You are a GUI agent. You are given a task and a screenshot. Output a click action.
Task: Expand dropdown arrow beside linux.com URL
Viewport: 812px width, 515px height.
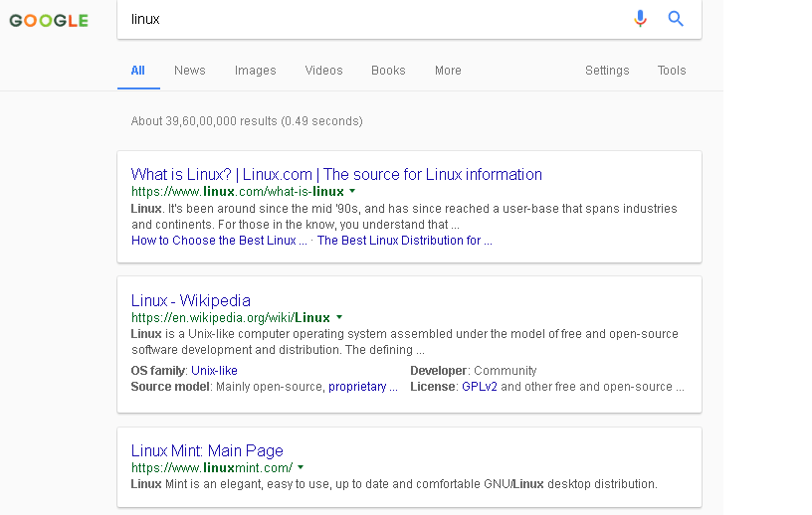[x=352, y=191]
